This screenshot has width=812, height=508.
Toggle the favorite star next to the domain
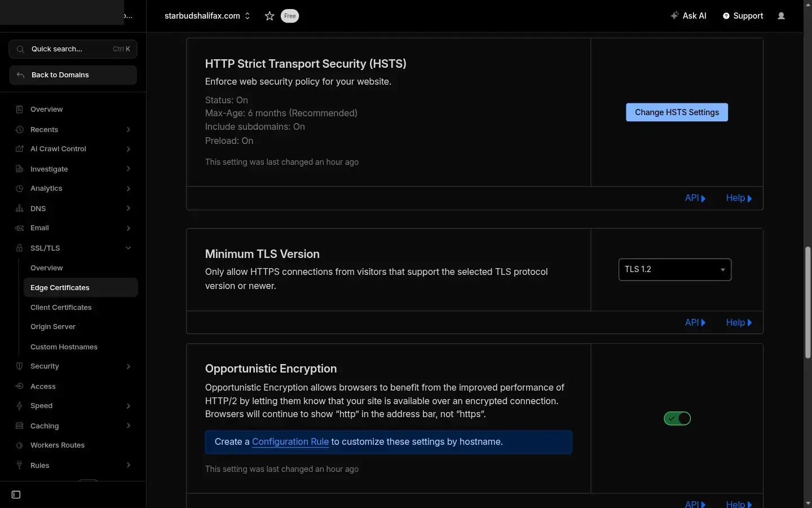coord(269,16)
